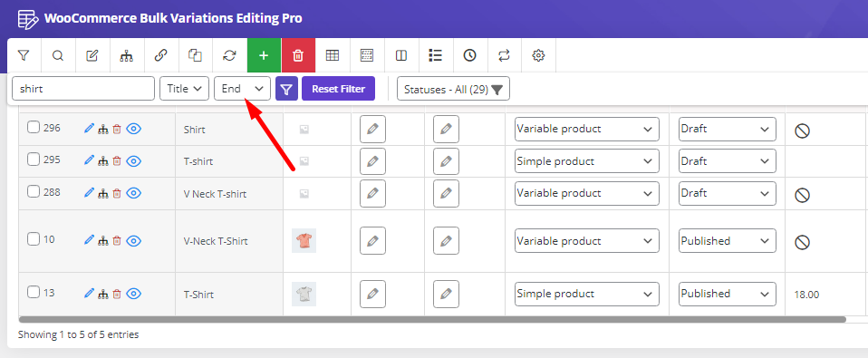Click the pencil edit icon for product 296
The height and width of the screenshot is (358, 868).
pyautogui.click(x=89, y=129)
